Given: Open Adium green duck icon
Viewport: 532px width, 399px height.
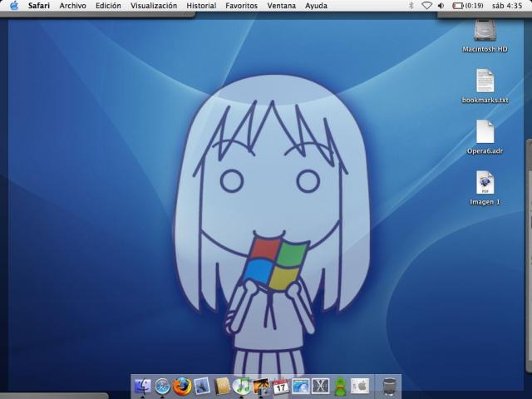Looking at the screenshot, I should pos(340,387).
